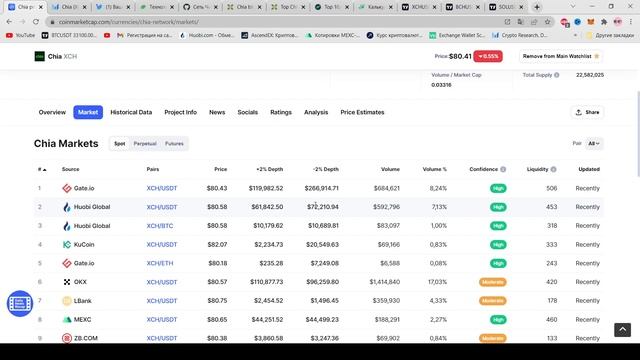
Task: Click the scroll-to-top arrow button
Action: coord(622,330)
